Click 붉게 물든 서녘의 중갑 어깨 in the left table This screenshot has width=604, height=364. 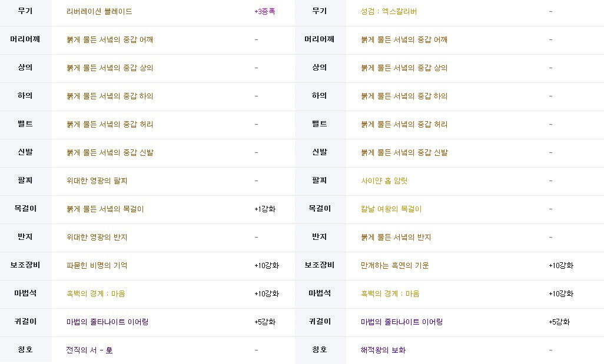coord(110,40)
